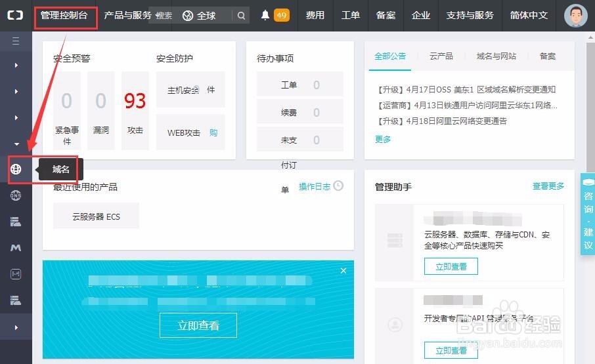Open recently used 云服务器 ECS product

point(96,216)
